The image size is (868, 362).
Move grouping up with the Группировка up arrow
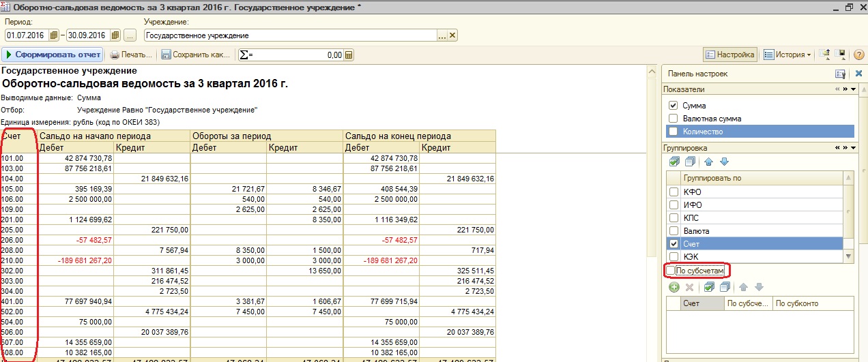pyautogui.click(x=708, y=162)
